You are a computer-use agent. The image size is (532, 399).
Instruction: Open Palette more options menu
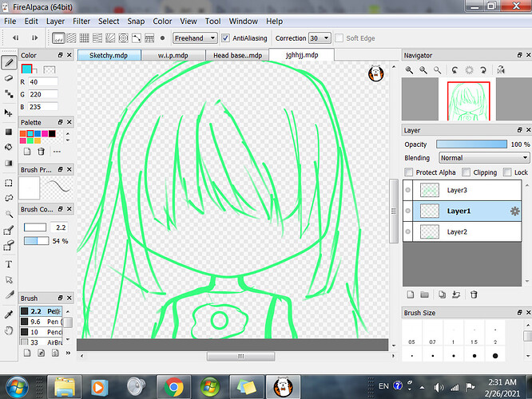click(57, 152)
